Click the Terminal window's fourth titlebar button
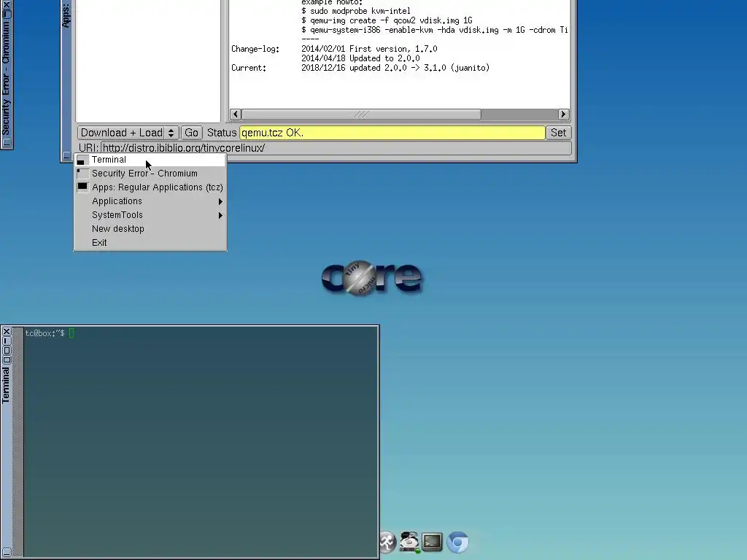Screen dimensions: 747x560 [x=6, y=360]
